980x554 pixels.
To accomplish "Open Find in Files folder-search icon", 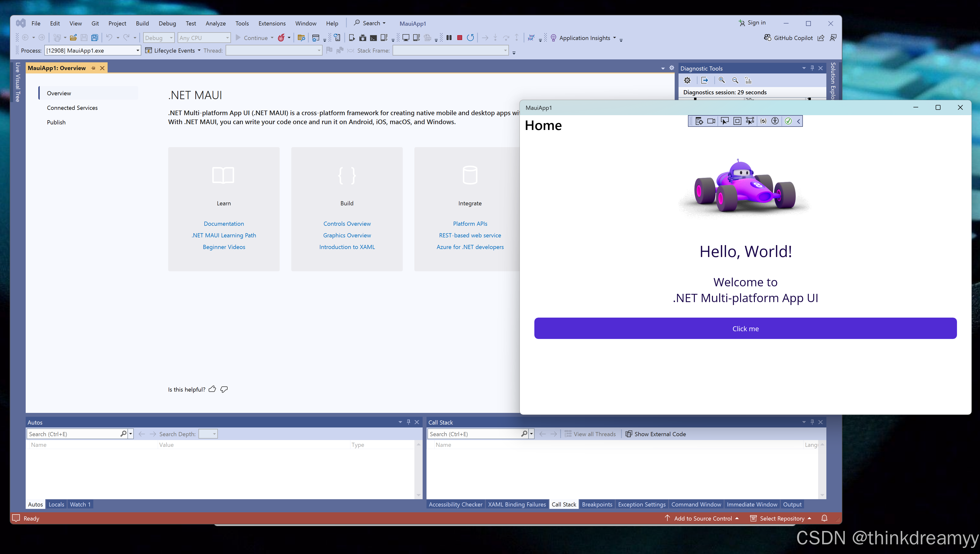I will tap(301, 38).
